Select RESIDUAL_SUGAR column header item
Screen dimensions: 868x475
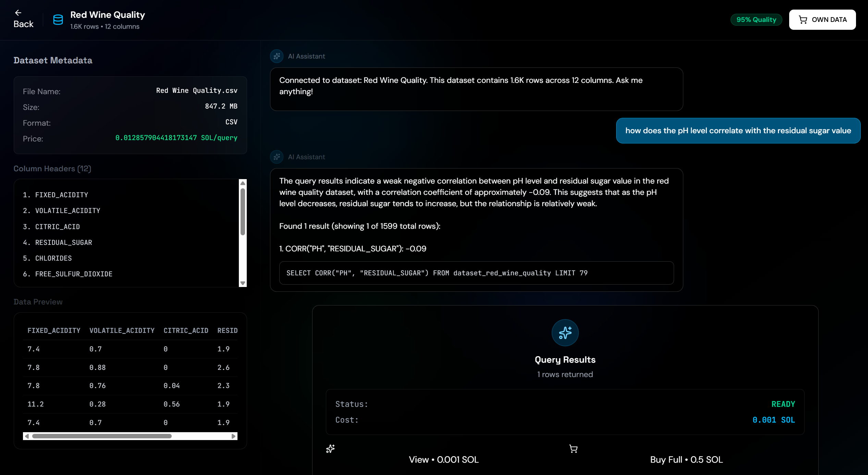pyautogui.click(x=63, y=242)
